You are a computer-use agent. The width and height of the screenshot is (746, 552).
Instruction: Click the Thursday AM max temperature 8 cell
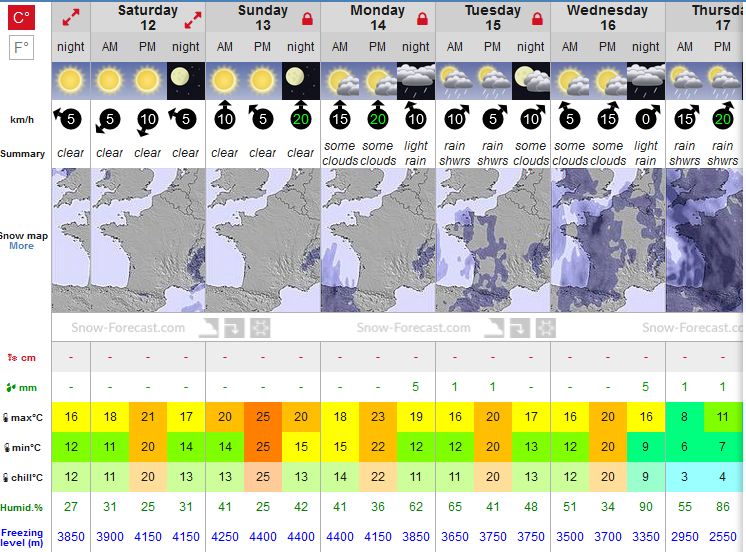click(685, 417)
